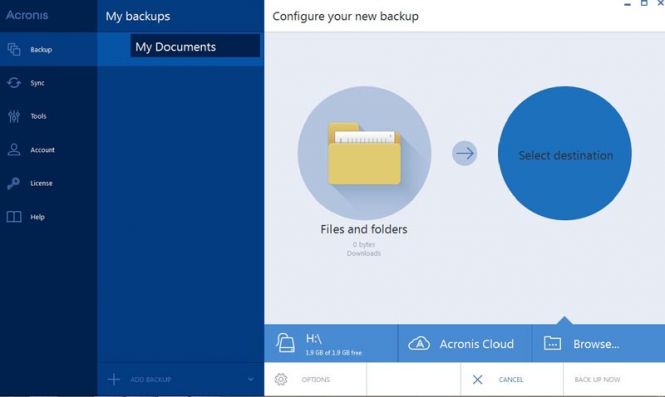
Task: Click the Acronis Cloud icon
Action: [419, 343]
